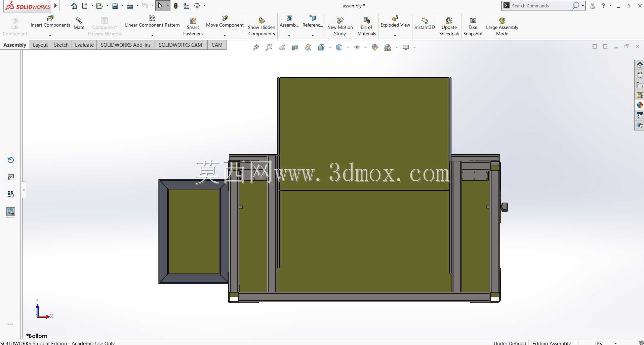Click Zoom to Area magnifier icon
Image resolution: width=644 pixels, height=345 pixels.
click(x=269, y=47)
